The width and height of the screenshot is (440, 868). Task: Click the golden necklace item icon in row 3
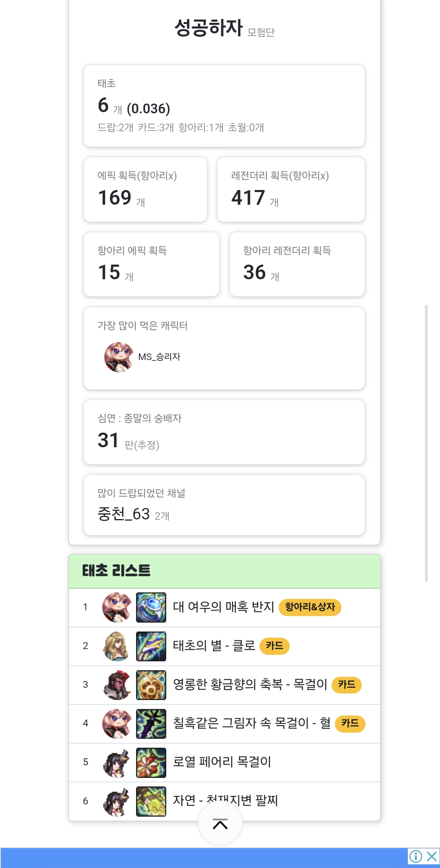[x=151, y=685]
